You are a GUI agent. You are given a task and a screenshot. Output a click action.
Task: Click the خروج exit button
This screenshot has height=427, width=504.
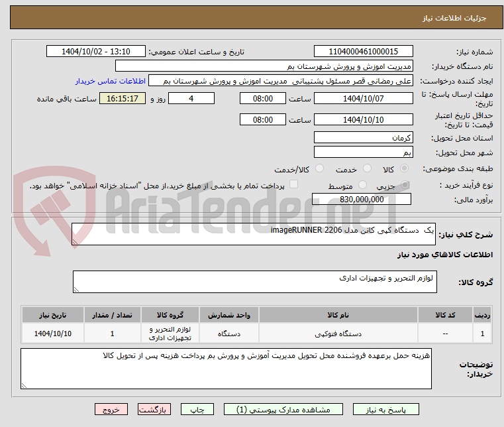tap(111, 409)
